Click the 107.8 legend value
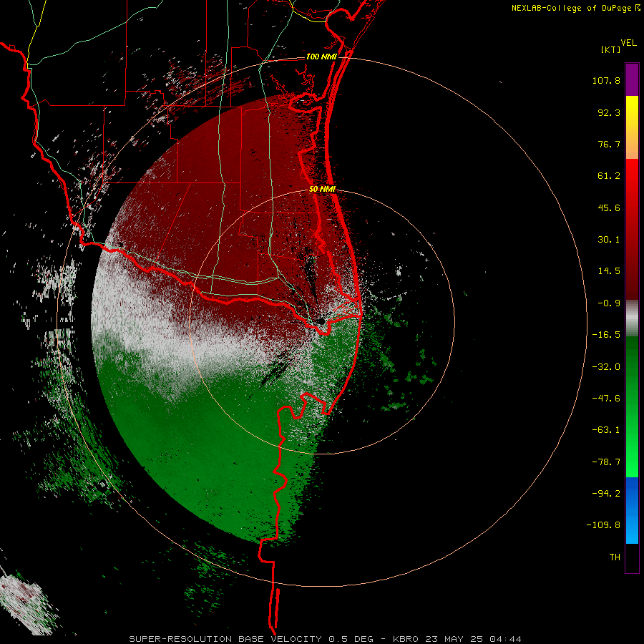The image size is (644, 644). click(606, 80)
